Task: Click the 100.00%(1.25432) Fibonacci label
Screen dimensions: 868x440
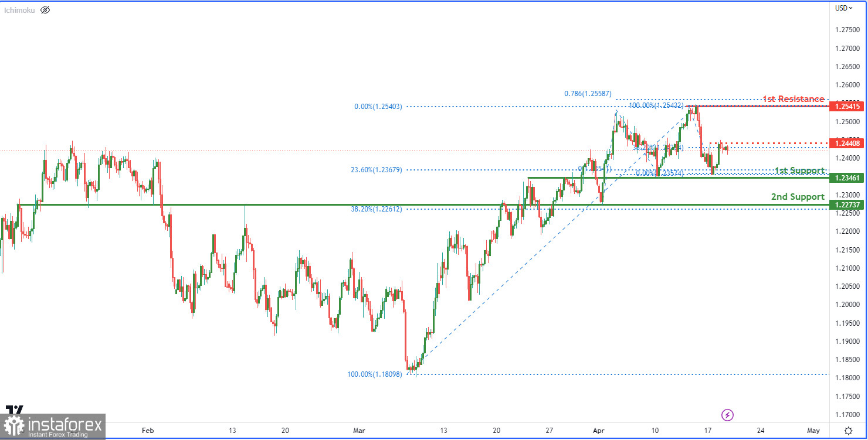Action: 656,105
